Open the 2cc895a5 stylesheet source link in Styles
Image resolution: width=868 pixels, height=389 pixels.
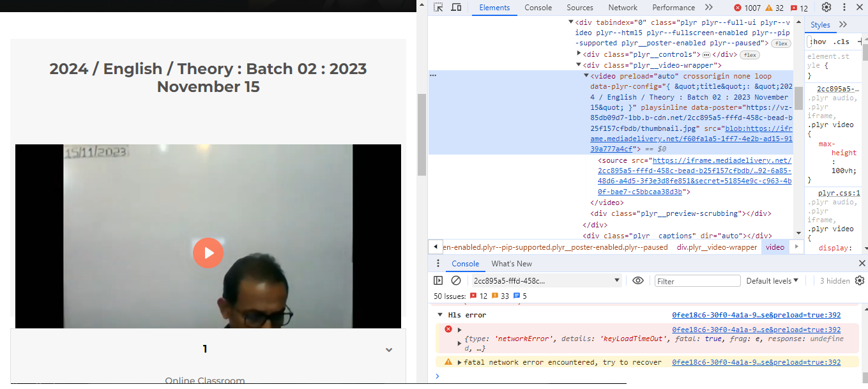point(838,89)
